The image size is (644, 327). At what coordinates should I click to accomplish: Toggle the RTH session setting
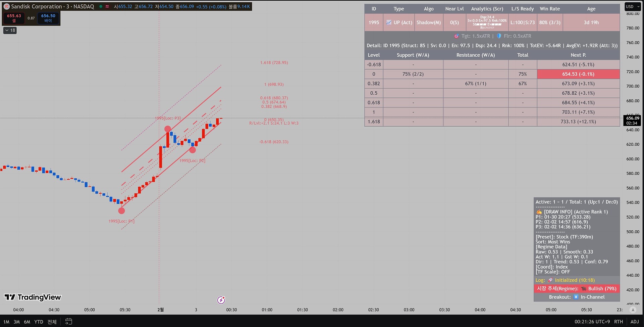click(x=619, y=322)
